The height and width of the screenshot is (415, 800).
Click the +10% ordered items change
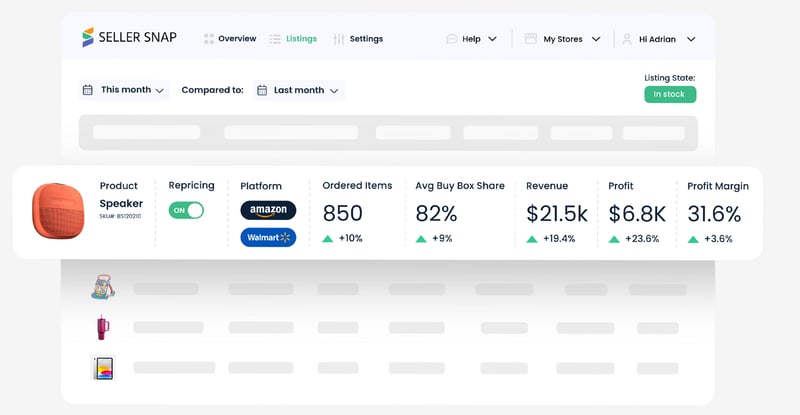[351, 238]
